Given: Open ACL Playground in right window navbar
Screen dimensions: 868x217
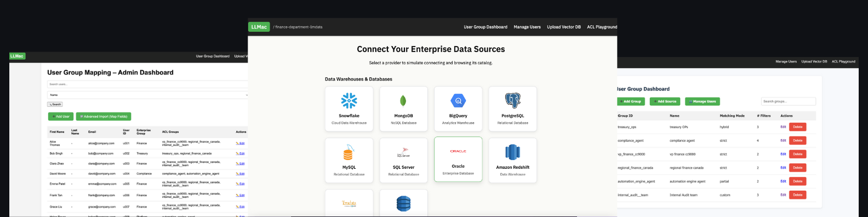Looking at the screenshot, I should click(843, 61).
